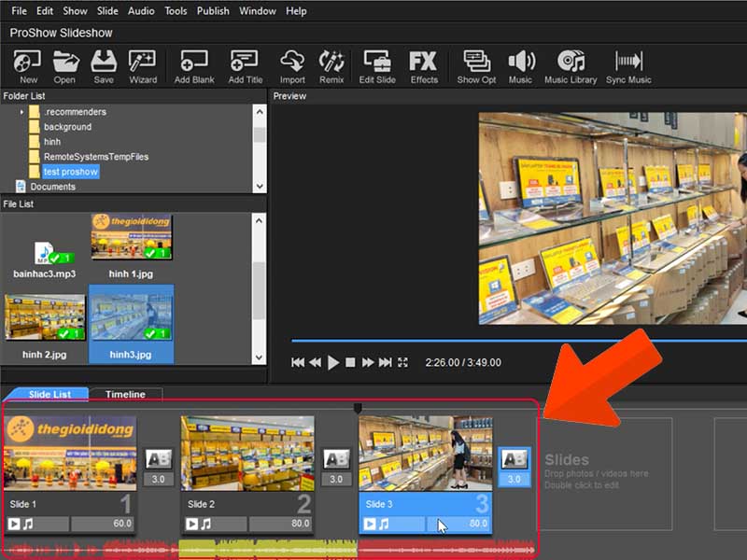The width and height of the screenshot is (747, 560).
Task: Open the Music Library
Action: coord(571,65)
